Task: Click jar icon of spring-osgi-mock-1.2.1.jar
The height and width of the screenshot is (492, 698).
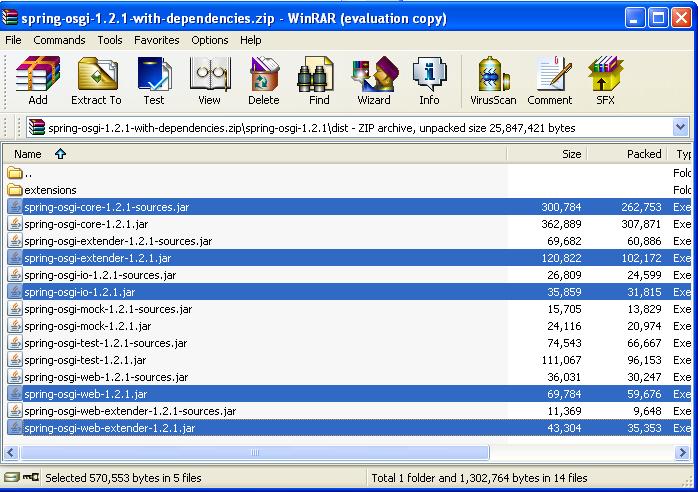Action: (15, 325)
